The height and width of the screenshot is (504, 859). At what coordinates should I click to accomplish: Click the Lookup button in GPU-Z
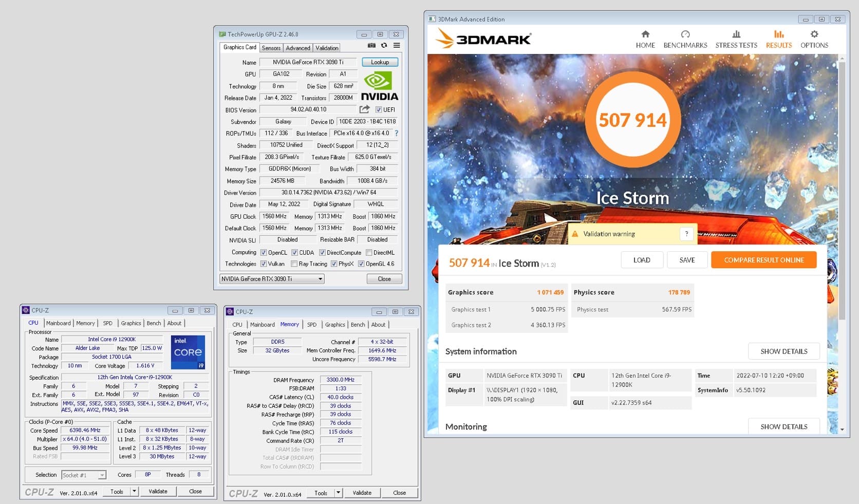point(380,62)
